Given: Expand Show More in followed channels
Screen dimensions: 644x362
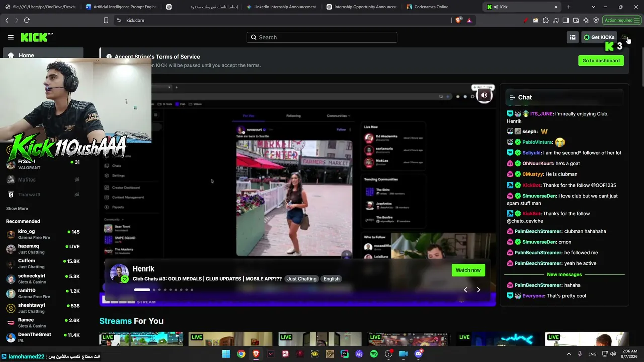Looking at the screenshot, I should click(17, 209).
